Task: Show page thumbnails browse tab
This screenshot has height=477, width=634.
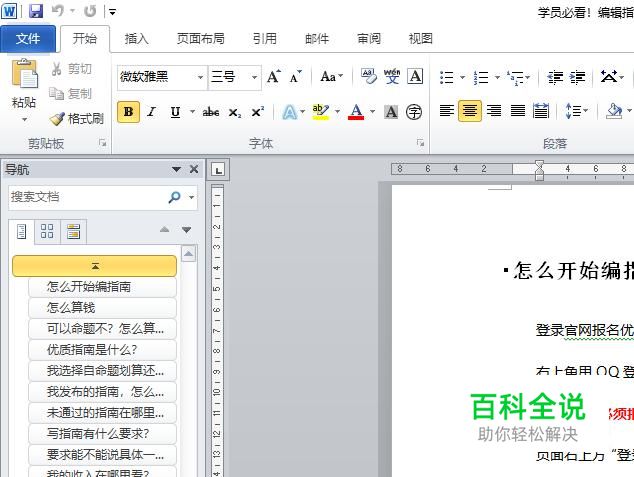Action: coord(47,232)
